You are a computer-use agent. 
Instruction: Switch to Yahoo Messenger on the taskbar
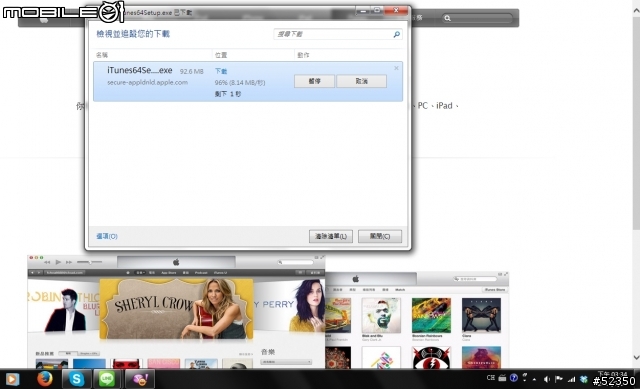[x=140, y=379]
